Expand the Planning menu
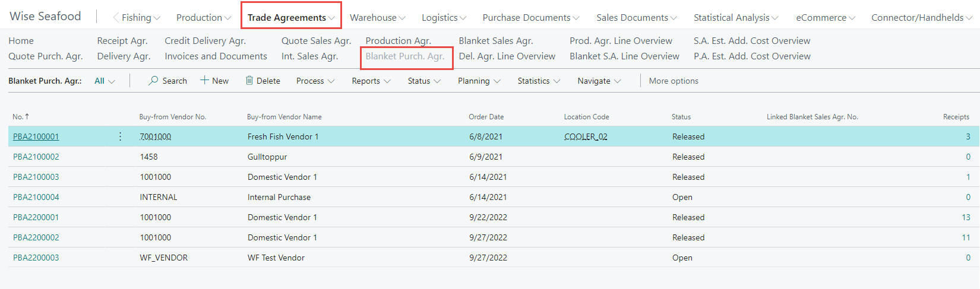This screenshot has height=289, width=980. [479, 81]
